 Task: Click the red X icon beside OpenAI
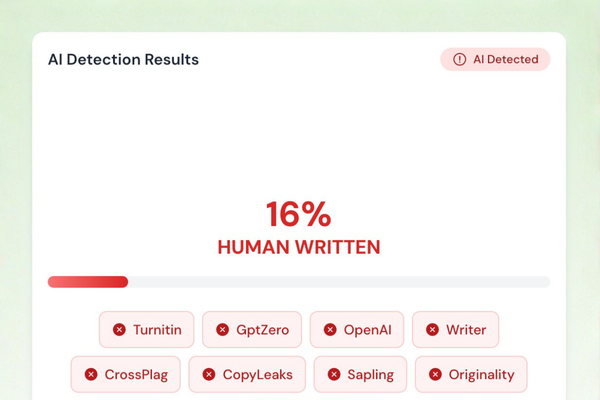[x=330, y=330]
